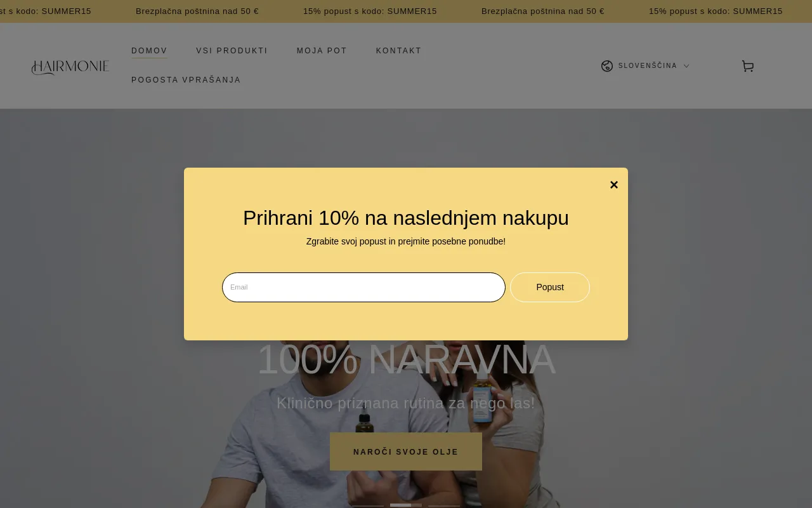Open the Vsi produkti menu item

pyautogui.click(x=232, y=51)
